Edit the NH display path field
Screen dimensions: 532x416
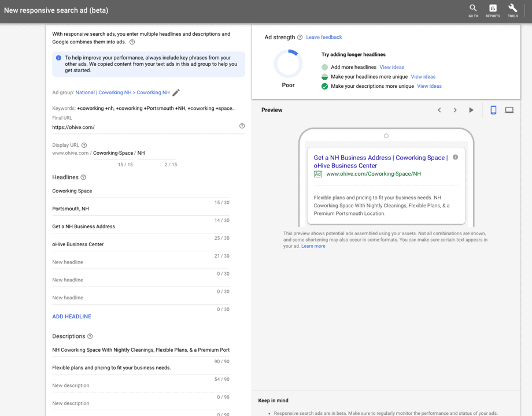[157, 153]
